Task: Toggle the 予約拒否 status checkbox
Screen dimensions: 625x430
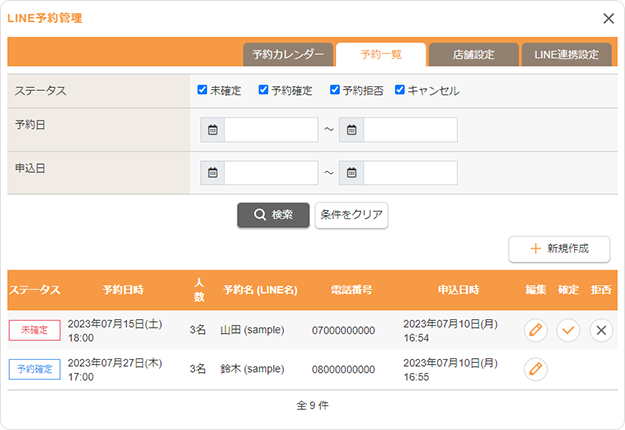Action: tap(335, 90)
